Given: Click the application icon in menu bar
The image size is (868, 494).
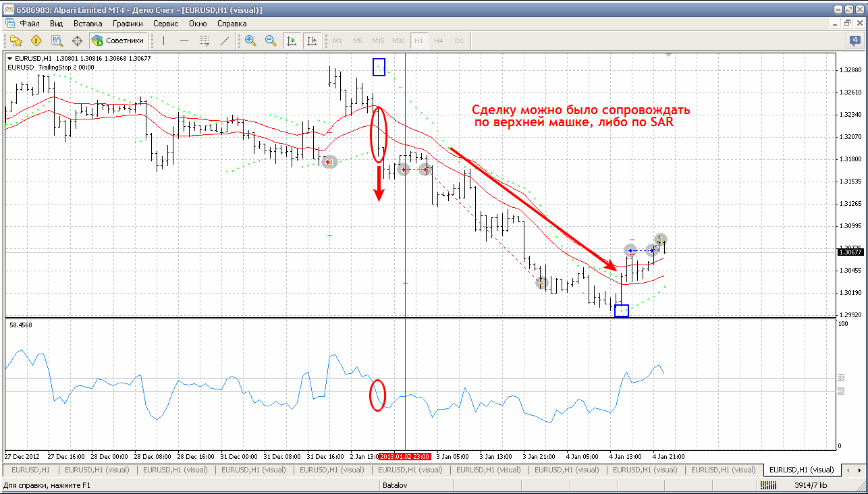Looking at the screenshot, I should (x=10, y=23).
